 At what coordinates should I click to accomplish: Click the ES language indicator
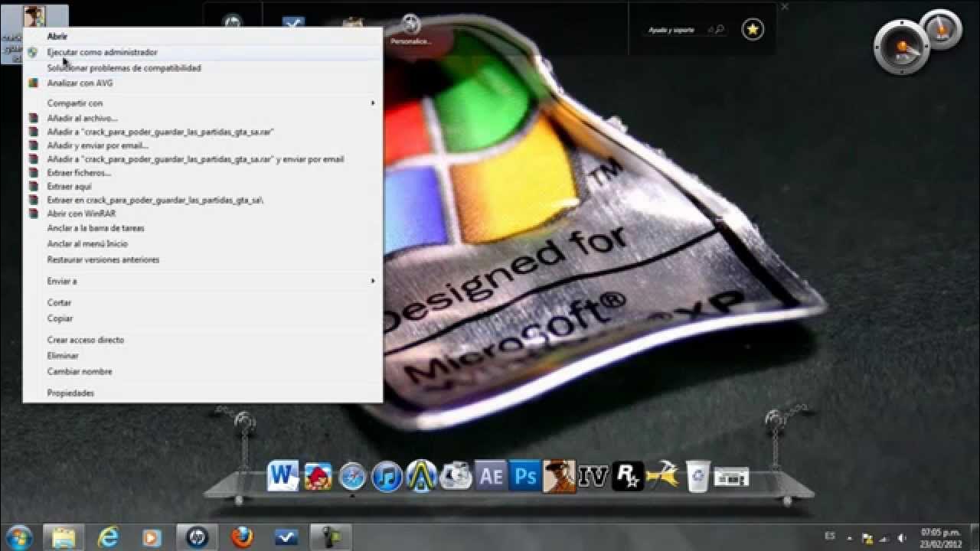tap(830, 537)
